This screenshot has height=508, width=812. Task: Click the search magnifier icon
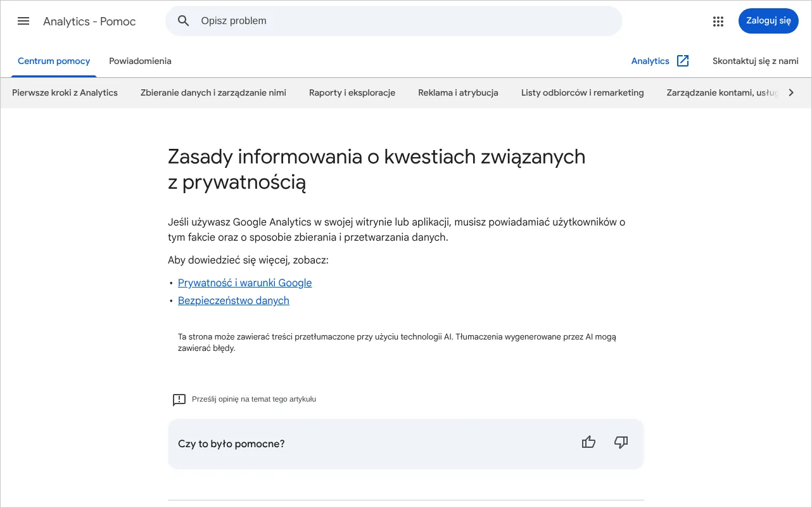[x=184, y=21]
